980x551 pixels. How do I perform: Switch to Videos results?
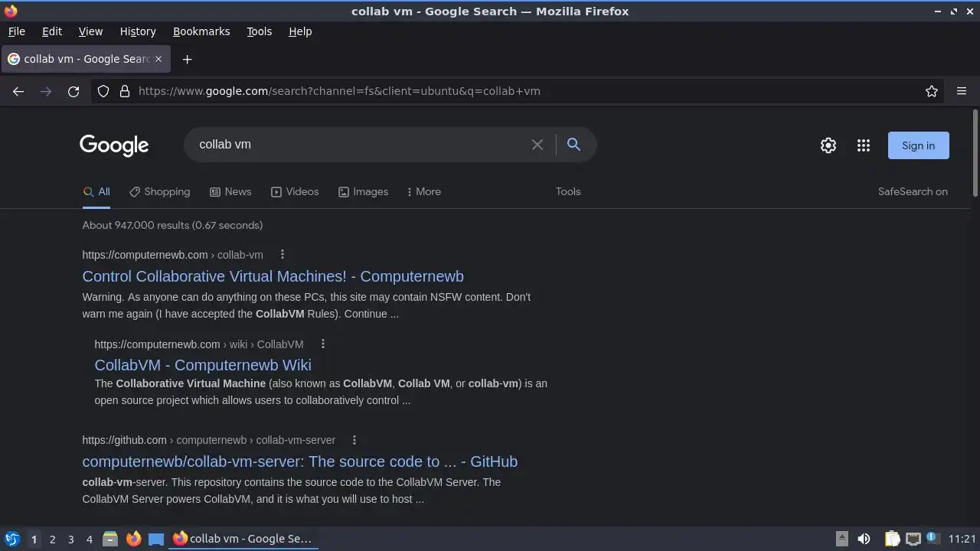pos(295,192)
